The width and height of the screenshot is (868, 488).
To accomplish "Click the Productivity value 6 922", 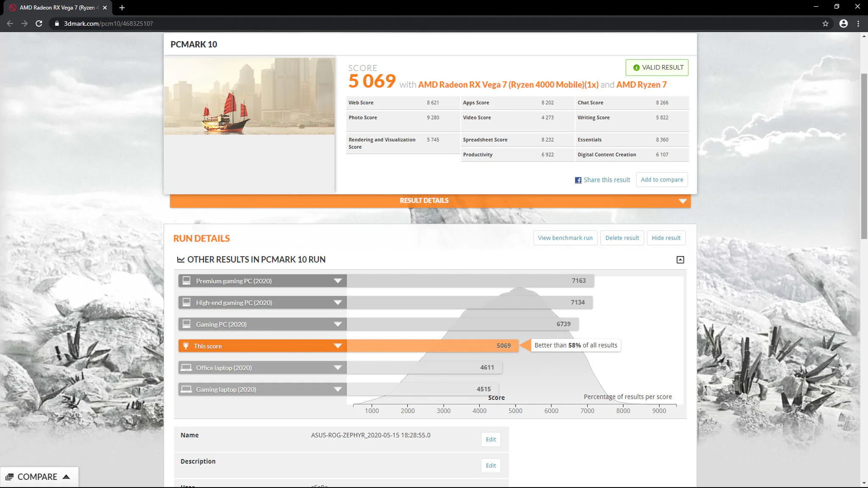I will click(547, 155).
